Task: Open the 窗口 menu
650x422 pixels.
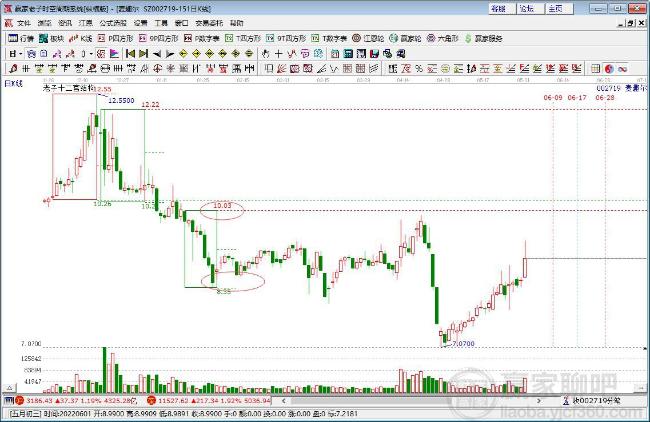Action: 182,23
